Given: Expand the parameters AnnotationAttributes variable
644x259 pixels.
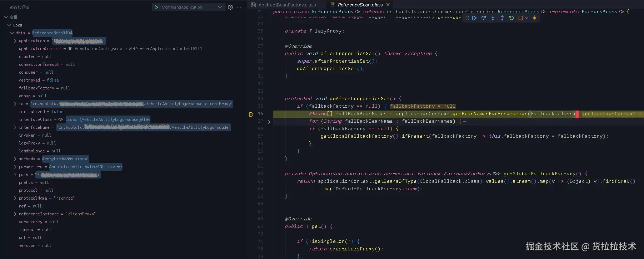Looking at the screenshot, I should (x=15, y=167).
